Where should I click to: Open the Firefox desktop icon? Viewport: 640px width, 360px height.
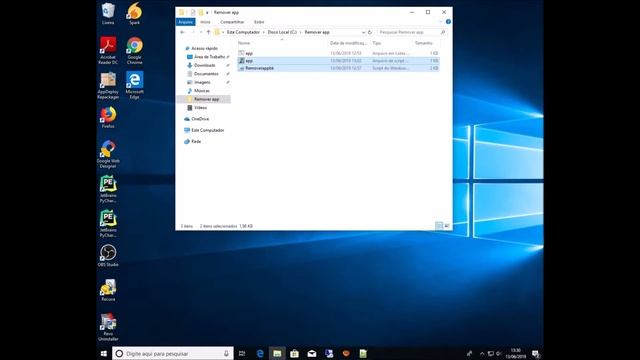(108, 118)
